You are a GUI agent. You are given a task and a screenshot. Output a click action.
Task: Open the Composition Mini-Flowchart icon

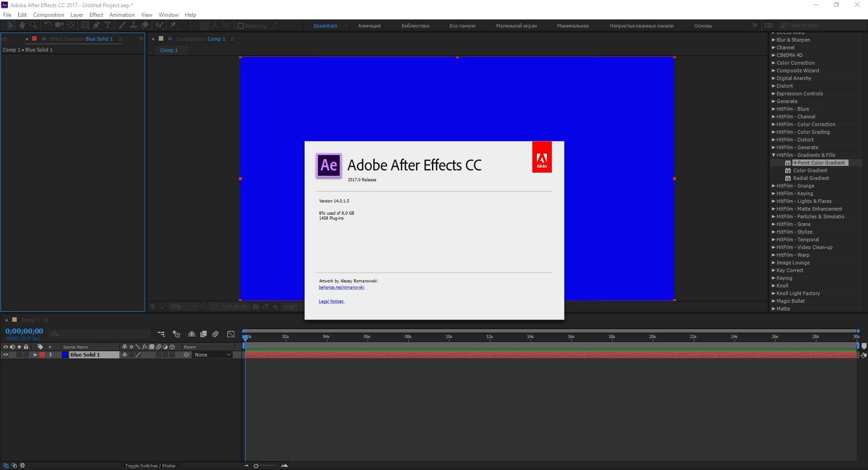[x=161, y=334]
